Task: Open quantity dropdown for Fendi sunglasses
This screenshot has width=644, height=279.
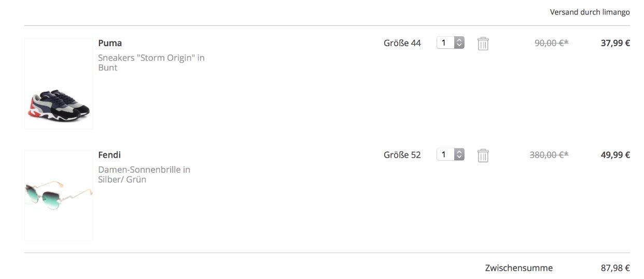Action: tap(450, 155)
